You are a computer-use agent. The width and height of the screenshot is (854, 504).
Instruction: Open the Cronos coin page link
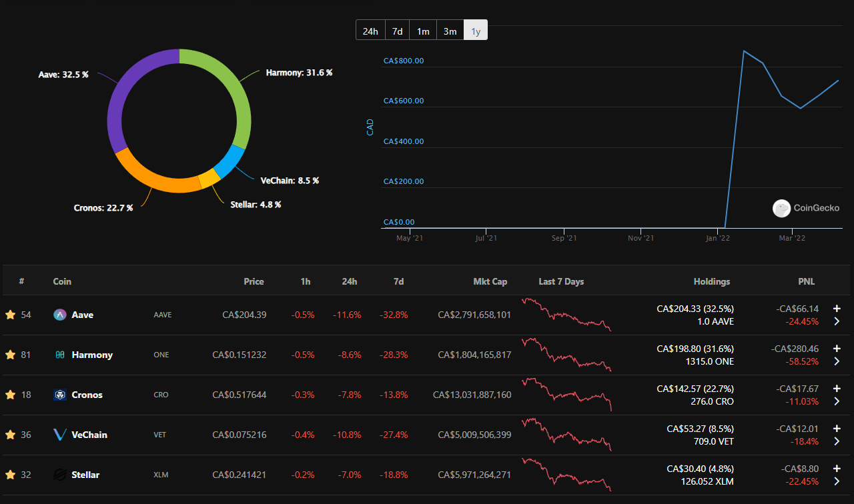coord(87,395)
